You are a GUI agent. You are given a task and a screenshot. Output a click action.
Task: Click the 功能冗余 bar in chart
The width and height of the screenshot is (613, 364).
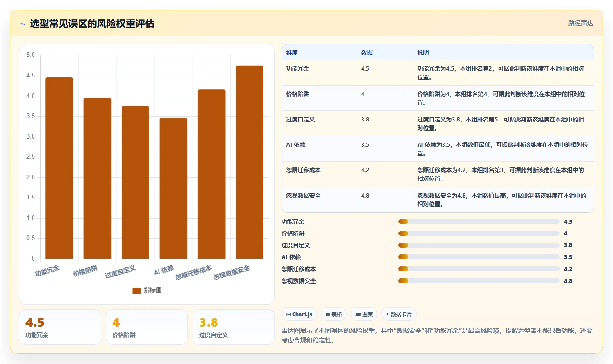[x=59, y=168]
